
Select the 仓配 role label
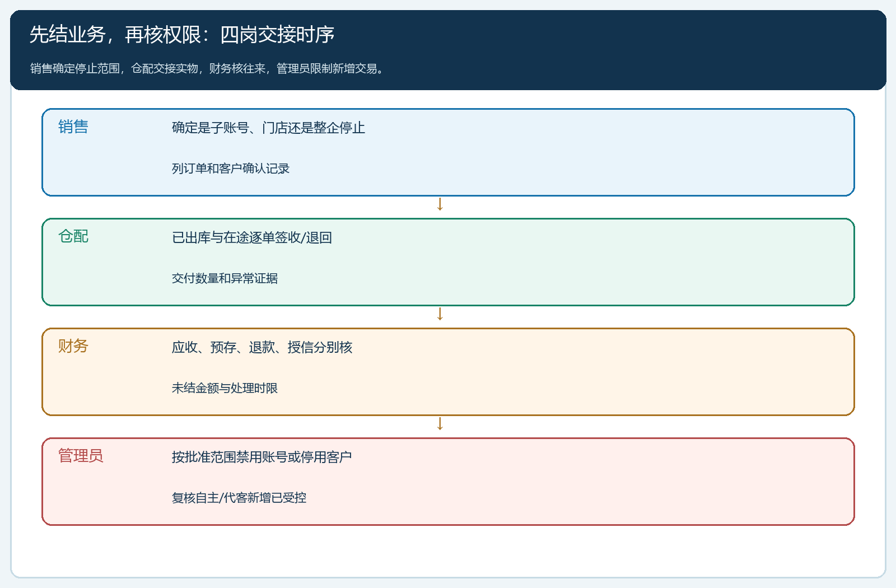pos(73,236)
